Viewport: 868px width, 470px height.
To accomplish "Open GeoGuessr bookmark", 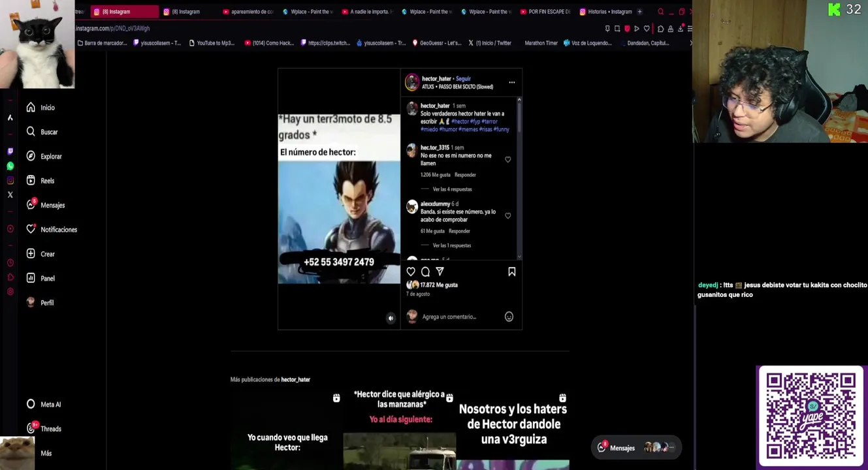I will point(436,43).
